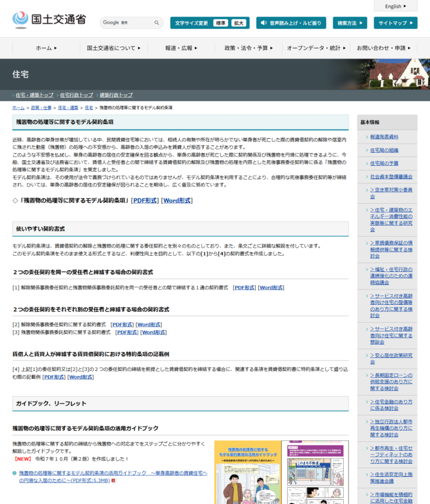Open Word形式 for contract form [1]
Image resolution: width=430 pixels, height=504 pixels.
click(x=271, y=288)
